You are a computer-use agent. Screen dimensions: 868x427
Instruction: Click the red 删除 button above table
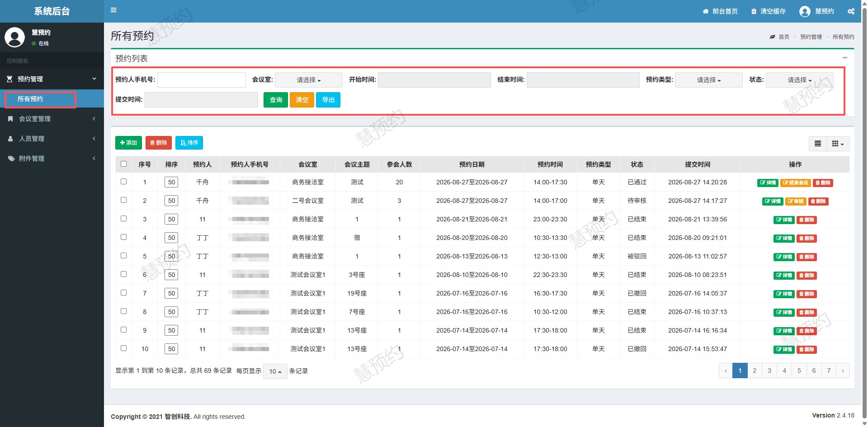(x=159, y=143)
